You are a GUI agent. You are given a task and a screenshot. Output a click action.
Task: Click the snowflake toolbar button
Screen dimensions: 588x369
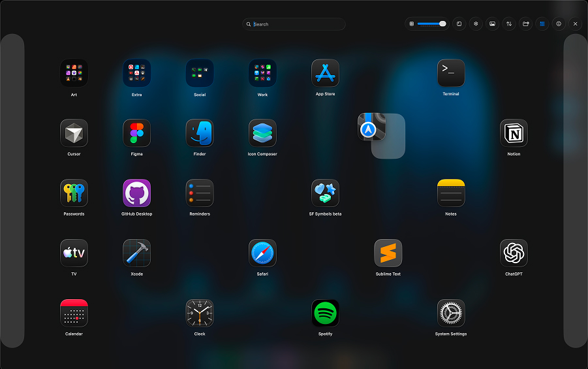[x=476, y=24]
